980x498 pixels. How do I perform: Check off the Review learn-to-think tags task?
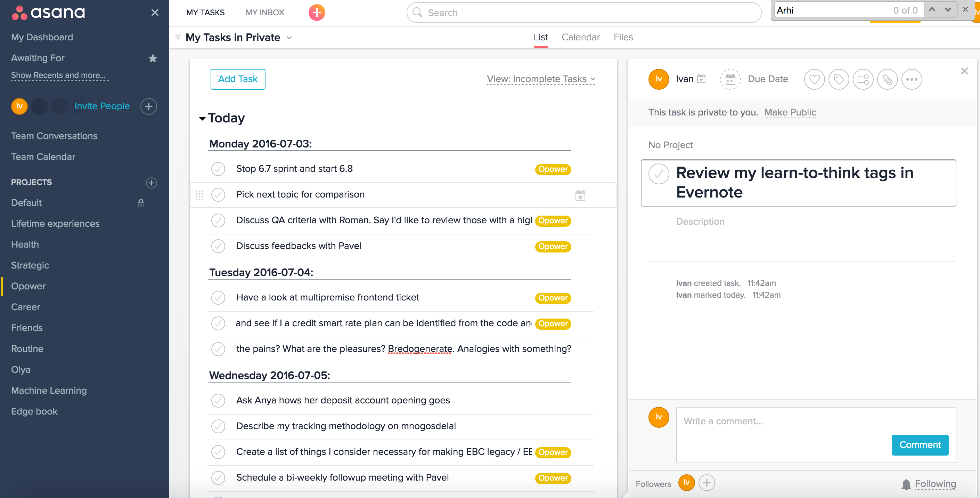pos(659,174)
